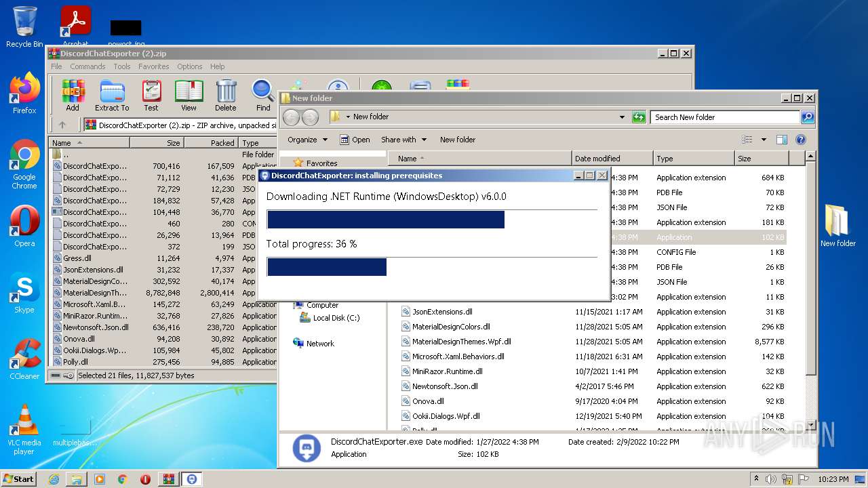Open the WinRAR Options menu
Screen dimensions: 868x488
[x=190, y=66]
